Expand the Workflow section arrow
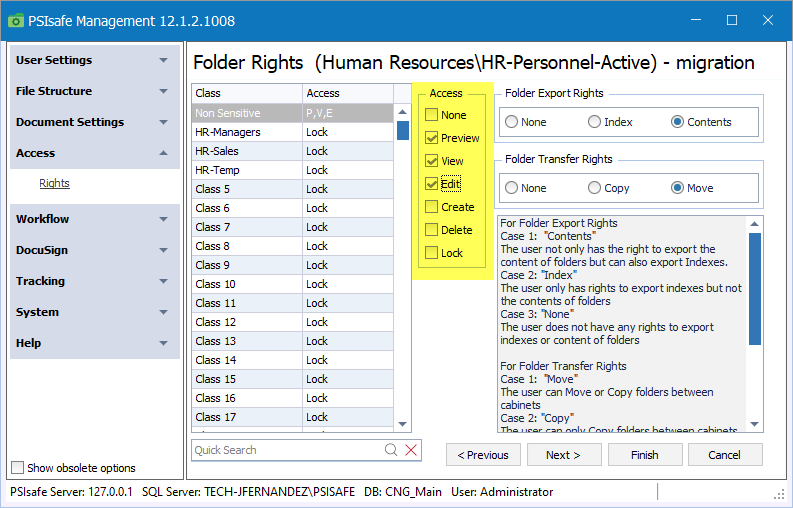793x508 pixels. click(163, 219)
